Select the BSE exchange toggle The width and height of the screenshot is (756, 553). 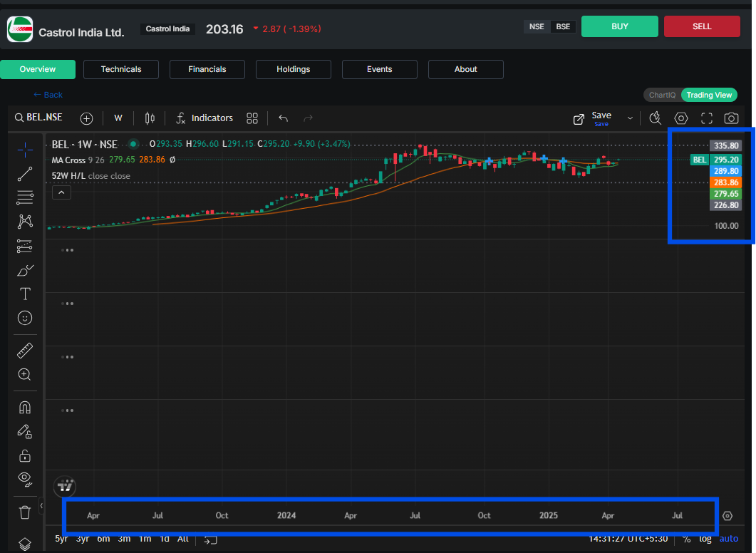coord(563,26)
